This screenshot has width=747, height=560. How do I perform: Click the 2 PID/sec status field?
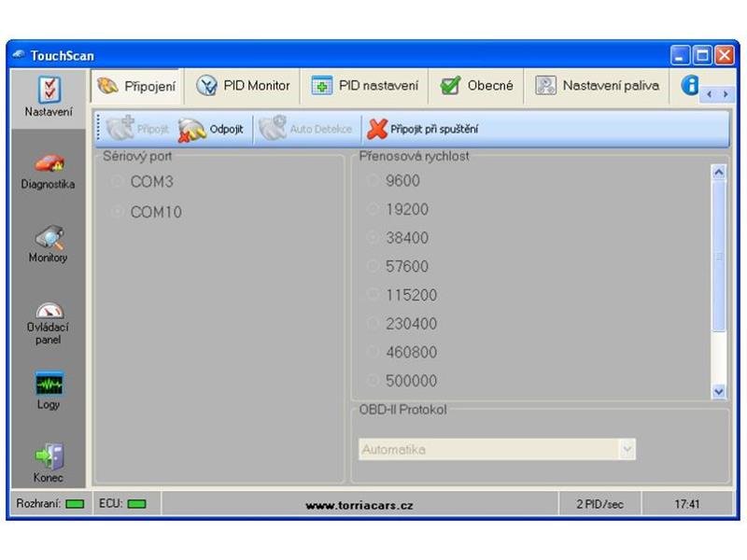(x=599, y=504)
